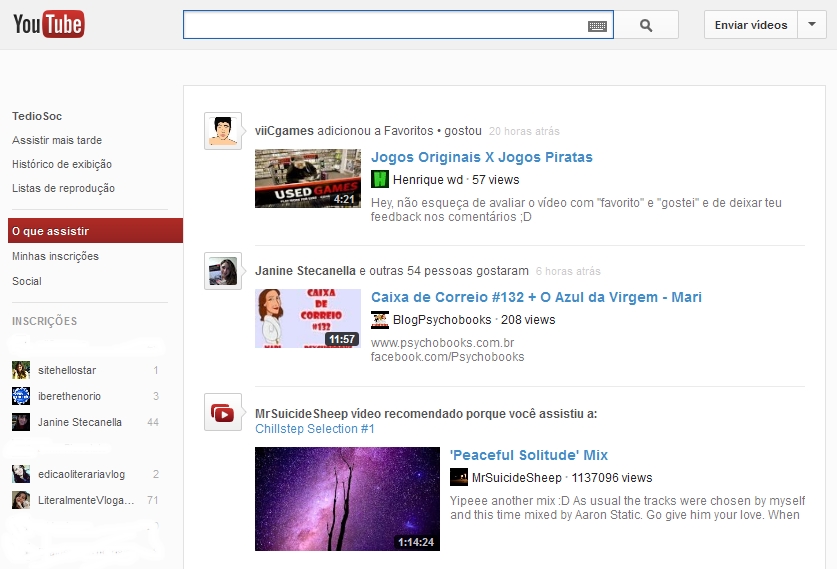Open Henrique wd channel name
The image size is (837, 569).
click(428, 180)
